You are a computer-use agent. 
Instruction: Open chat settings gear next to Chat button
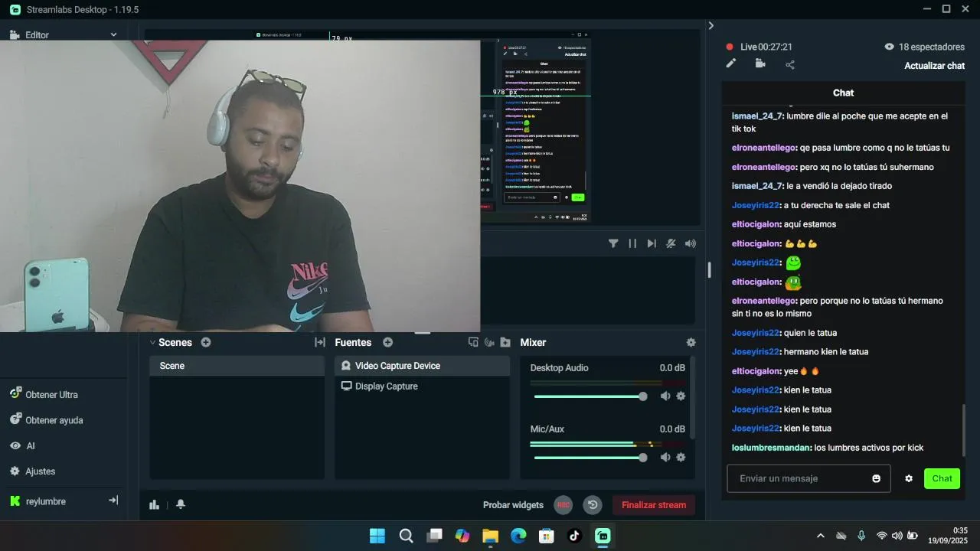tap(909, 478)
